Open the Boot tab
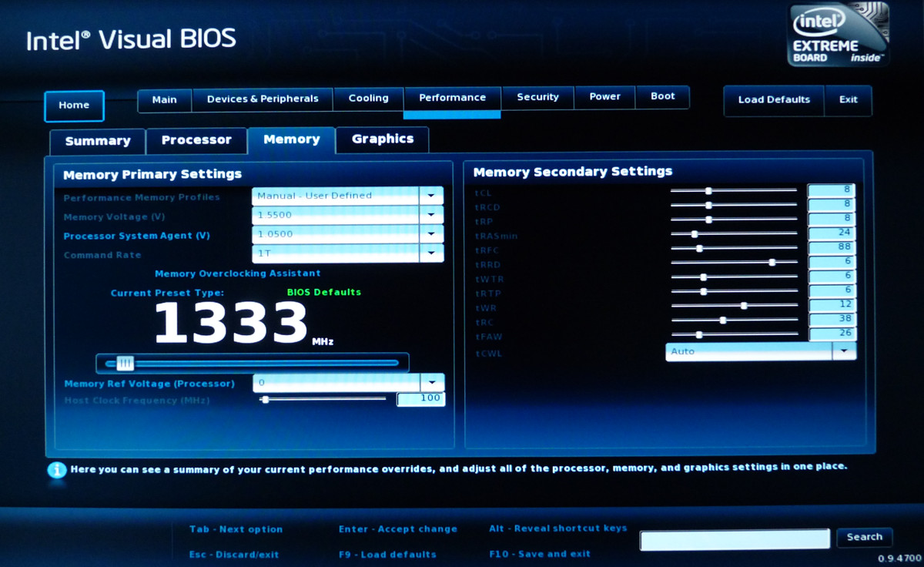 (x=663, y=97)
